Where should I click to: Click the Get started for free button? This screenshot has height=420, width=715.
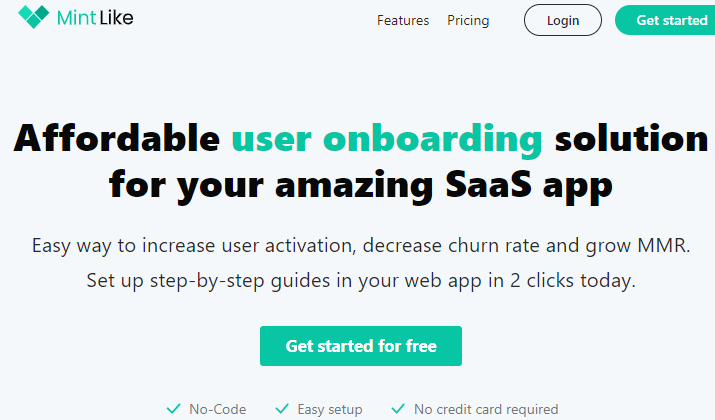[x=361, y=346]
